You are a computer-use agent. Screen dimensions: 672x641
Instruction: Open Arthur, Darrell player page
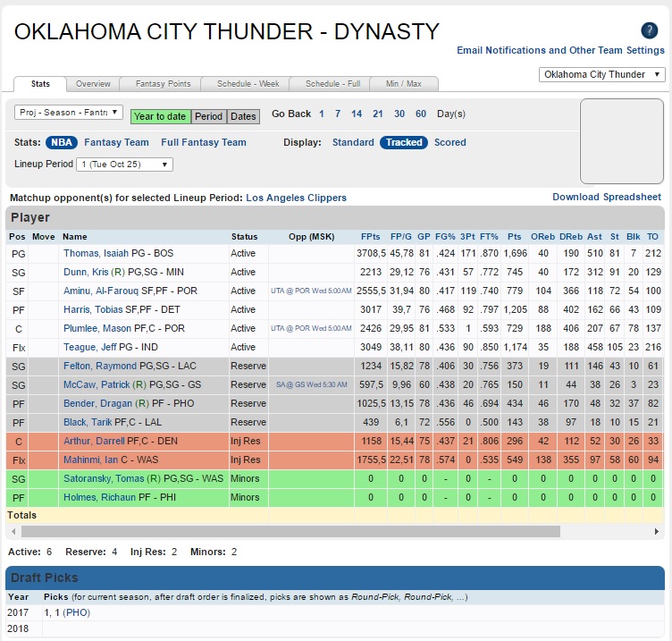tap(94, 441)
